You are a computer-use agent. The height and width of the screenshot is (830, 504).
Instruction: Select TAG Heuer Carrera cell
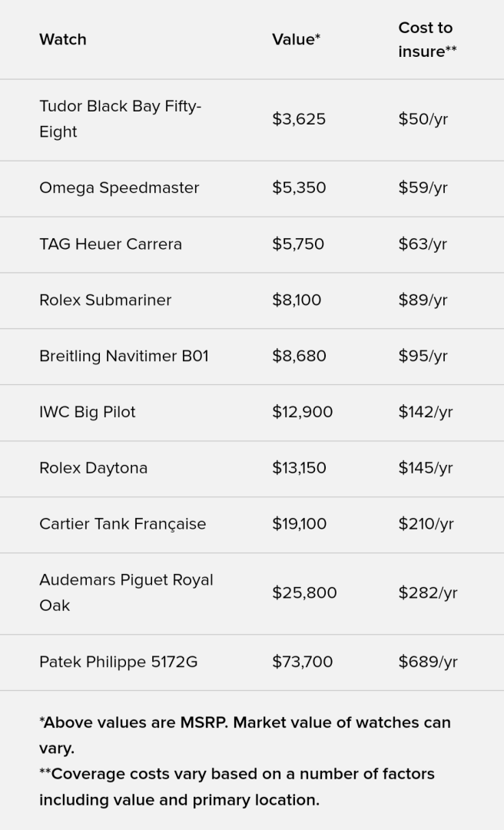point(111,244)
